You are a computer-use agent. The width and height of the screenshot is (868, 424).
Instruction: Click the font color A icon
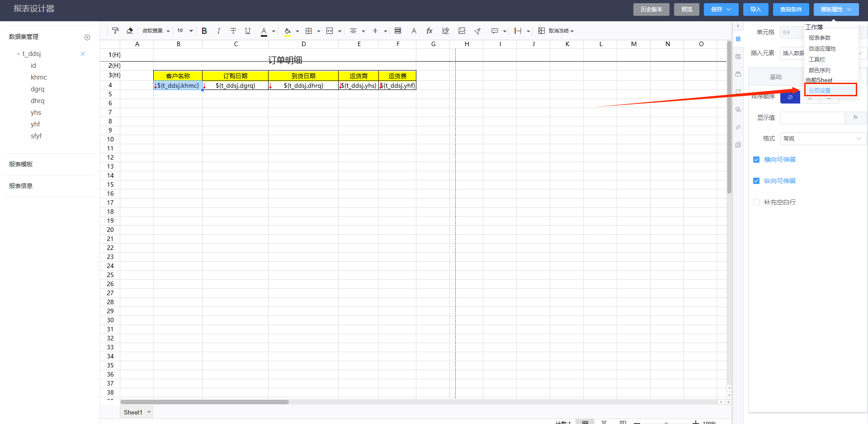coord(264,31)
